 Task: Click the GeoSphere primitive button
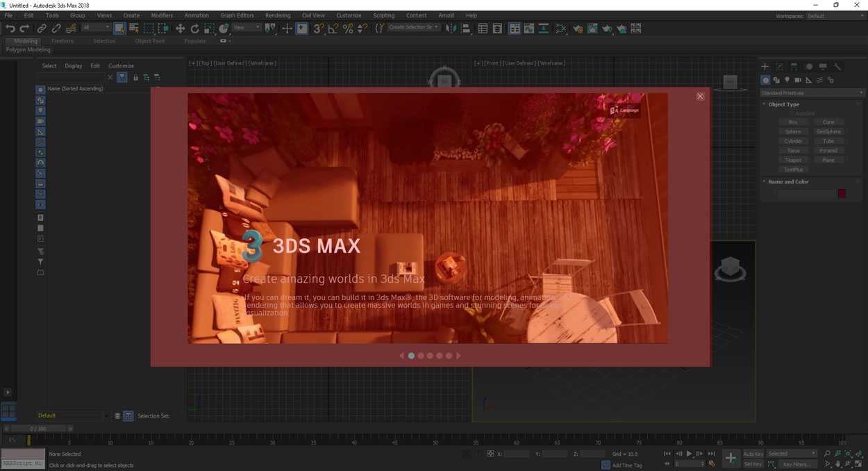828,131
